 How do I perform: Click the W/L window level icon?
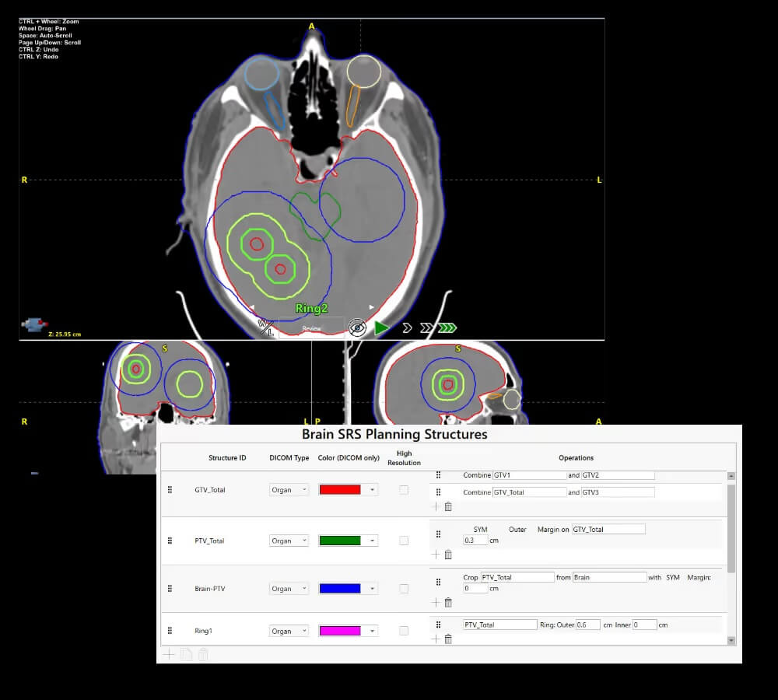pyautogui.click(x=266, y=327)
